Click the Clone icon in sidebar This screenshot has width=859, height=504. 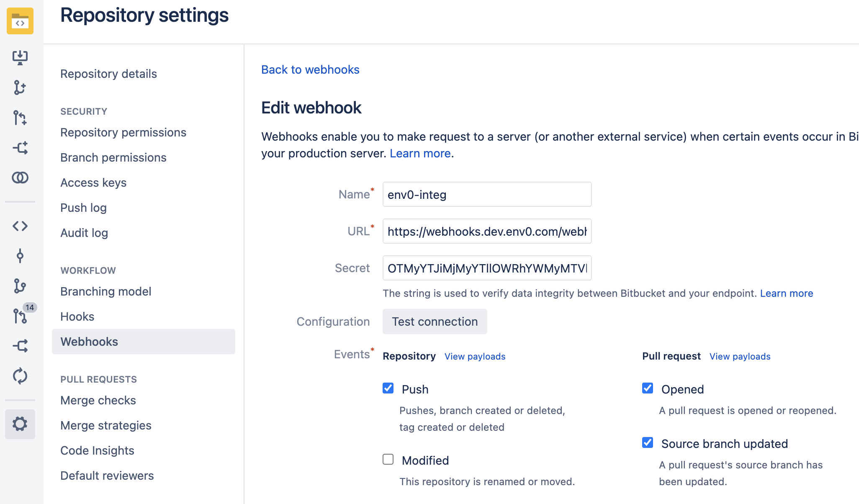20,57
